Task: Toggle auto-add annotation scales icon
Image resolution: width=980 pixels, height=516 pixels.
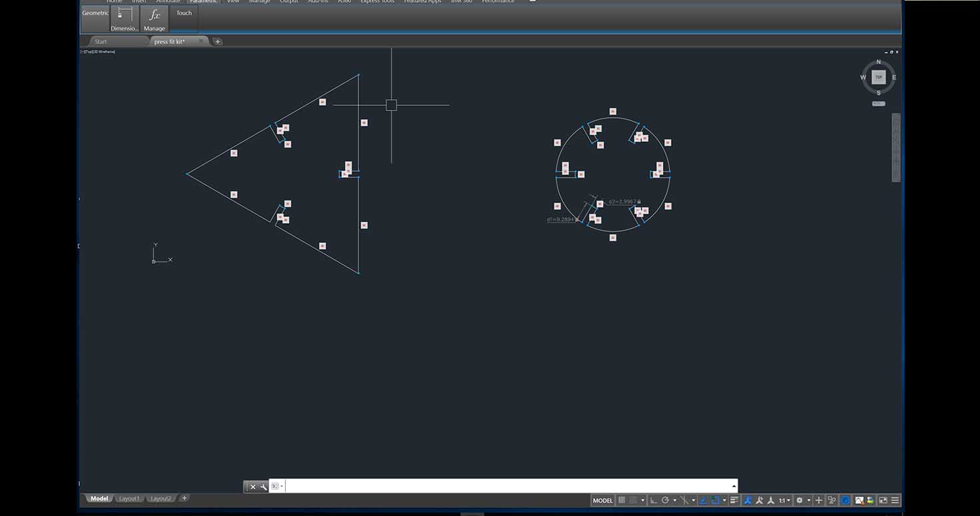Action: (x=759, y=500)
